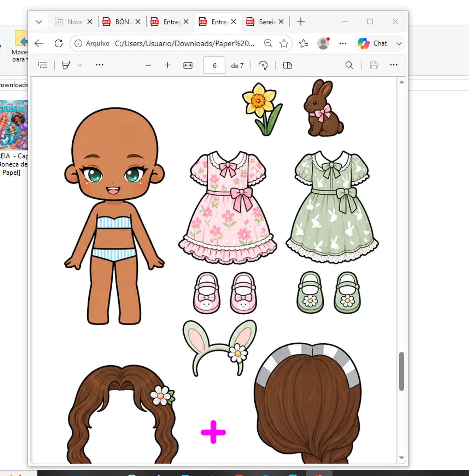
Task: Zoom out the PDF
Action: 148,65
